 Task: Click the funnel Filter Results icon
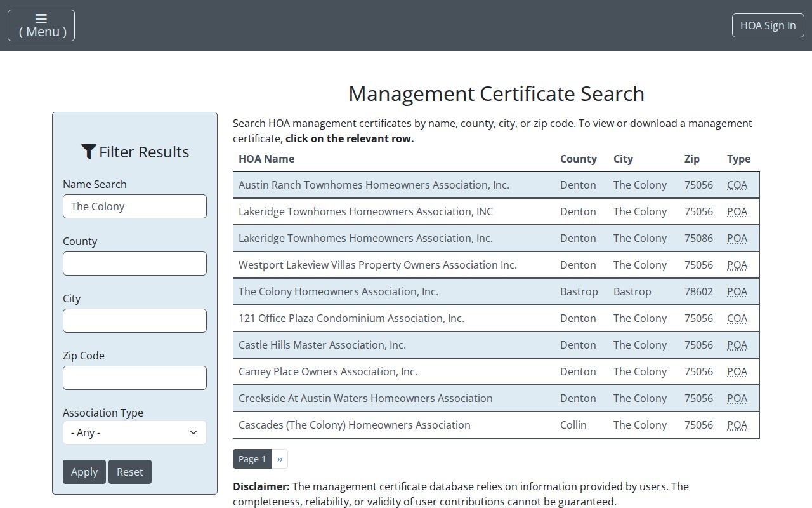[x=88, y=152]
